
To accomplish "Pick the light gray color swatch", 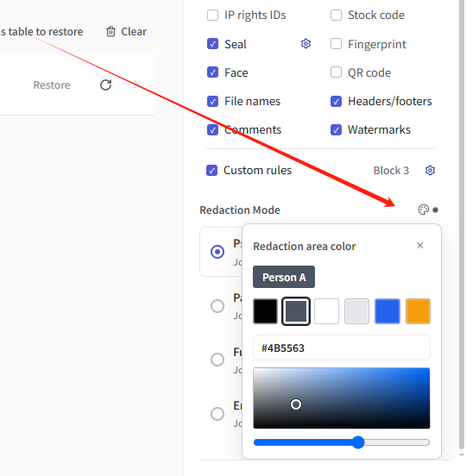I will 357,311.
